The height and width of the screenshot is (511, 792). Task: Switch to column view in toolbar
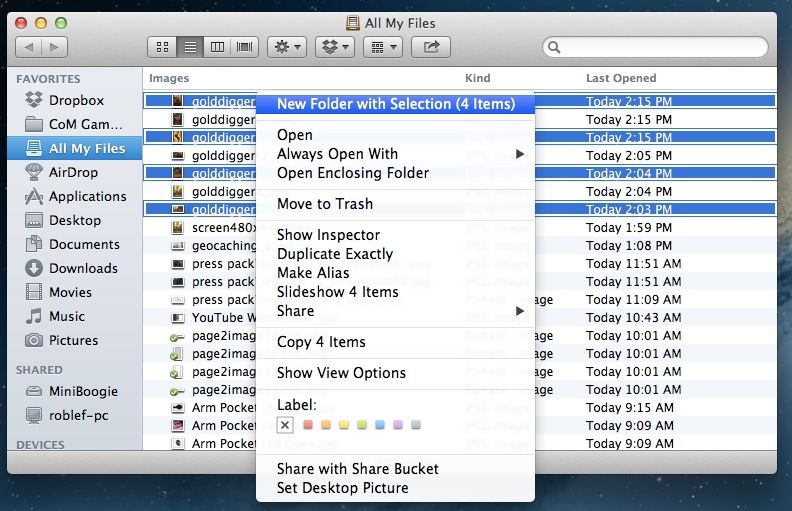217,47
